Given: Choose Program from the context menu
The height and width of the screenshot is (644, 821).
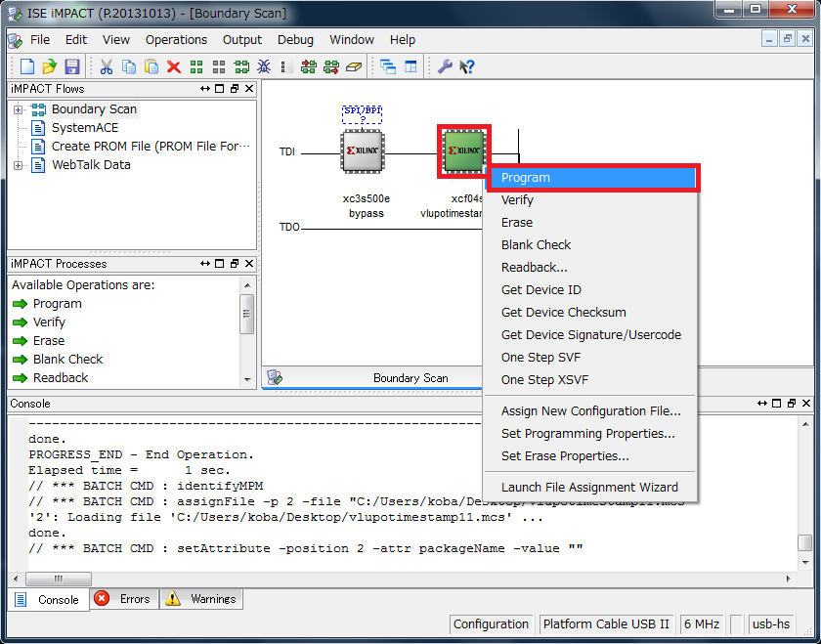Looking at the screenshot, I should coord(591,178).
